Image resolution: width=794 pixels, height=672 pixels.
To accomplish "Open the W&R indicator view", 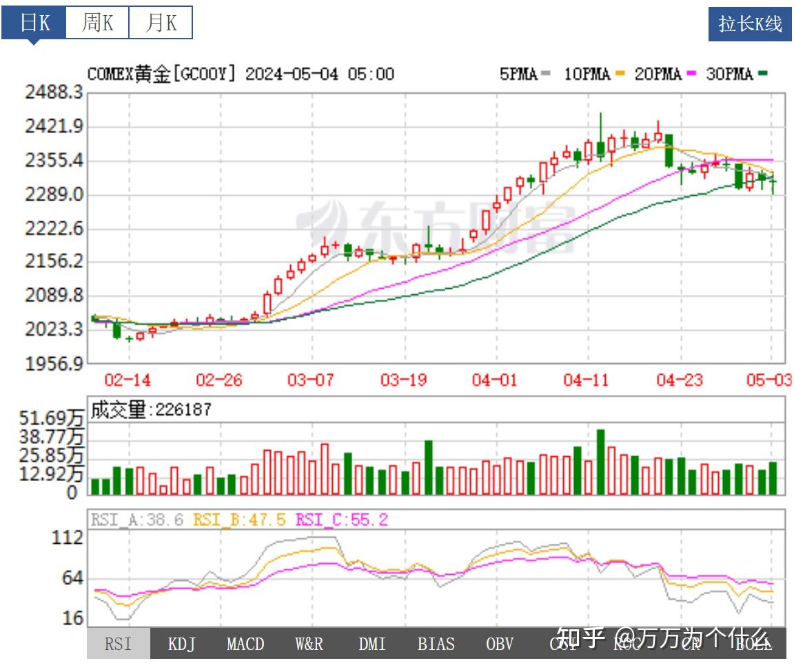I will pyautogui.click(x=309, y=644).
